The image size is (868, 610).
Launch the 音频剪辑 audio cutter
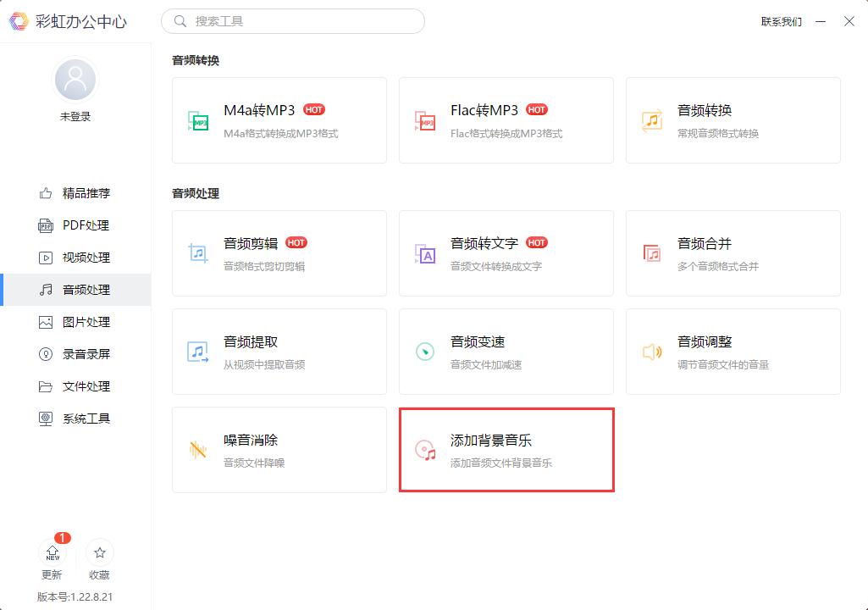(x=279, y=252)
